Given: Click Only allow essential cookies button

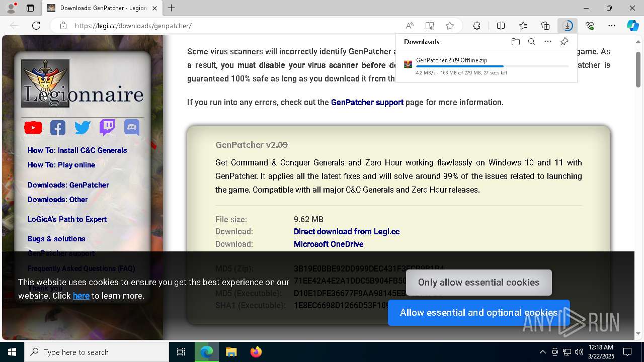Looking at the screenshot, I should pos(478,283).
